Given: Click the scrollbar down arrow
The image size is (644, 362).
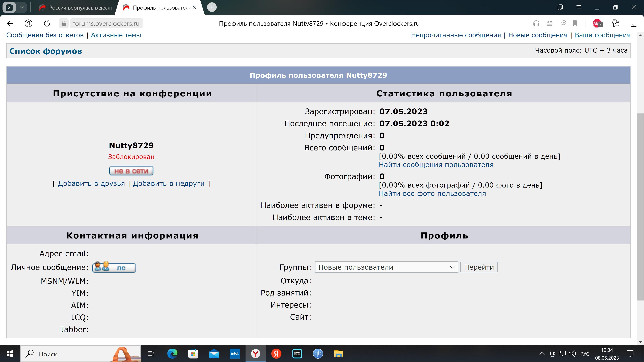Looking at the screenshot, I should [640, 342].
